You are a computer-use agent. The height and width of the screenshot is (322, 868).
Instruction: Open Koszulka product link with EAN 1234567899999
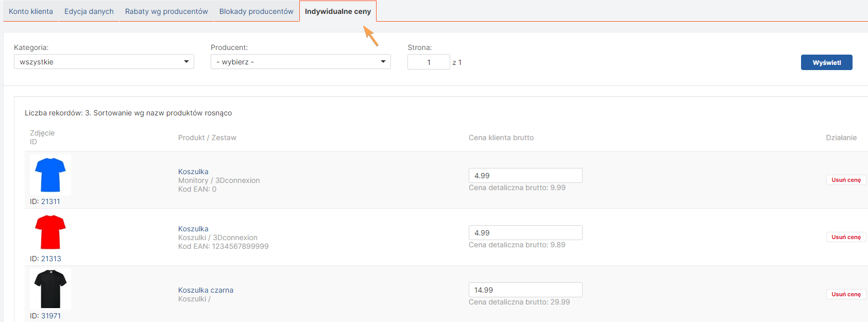point(193,229)
